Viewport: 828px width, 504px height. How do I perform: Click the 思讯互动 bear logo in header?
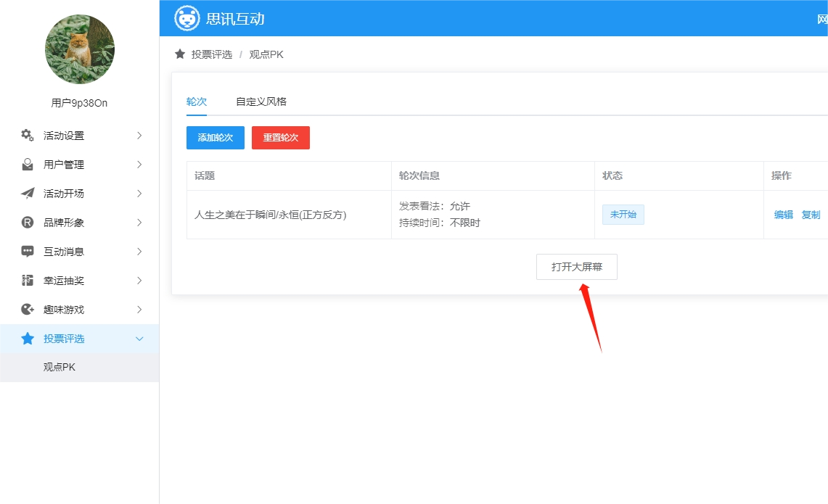187,18
